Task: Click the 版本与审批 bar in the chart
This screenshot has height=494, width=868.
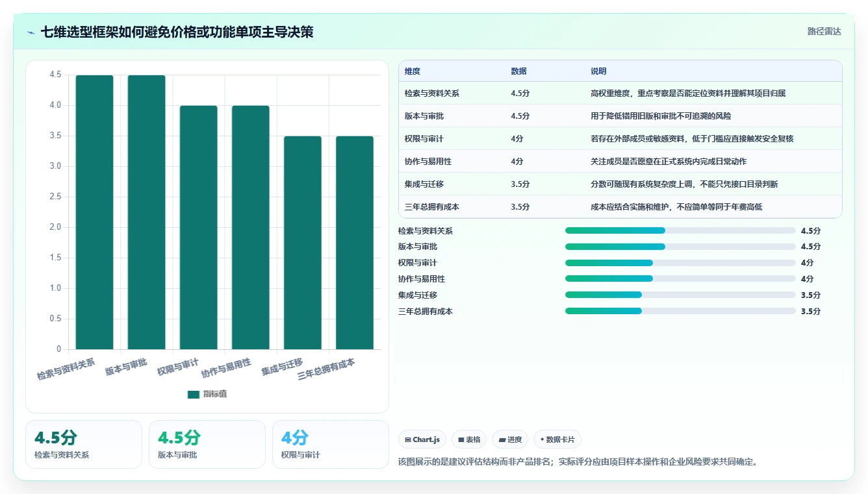Action: click(146, 212)
